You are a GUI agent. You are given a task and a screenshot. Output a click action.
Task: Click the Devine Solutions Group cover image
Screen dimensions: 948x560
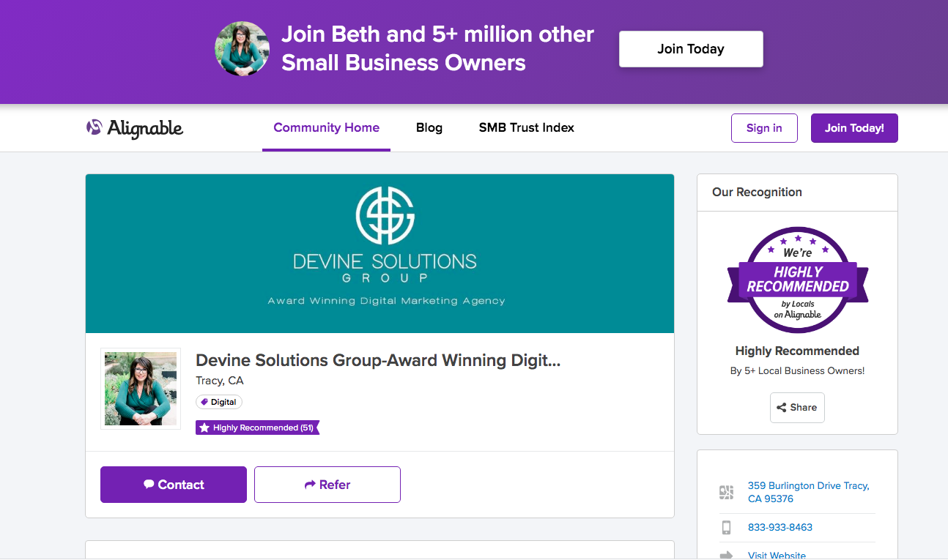[x=379, y=253]
